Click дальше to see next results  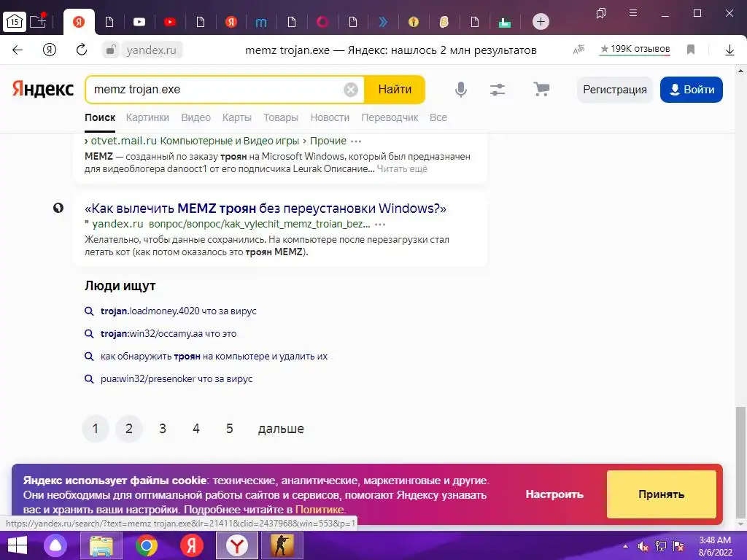tap(281, 429)
